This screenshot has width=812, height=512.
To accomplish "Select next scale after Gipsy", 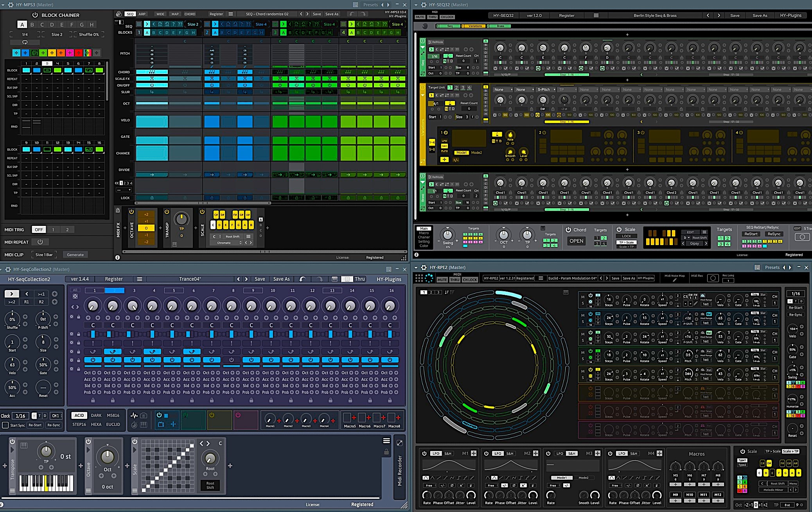I will coord(706,243).
